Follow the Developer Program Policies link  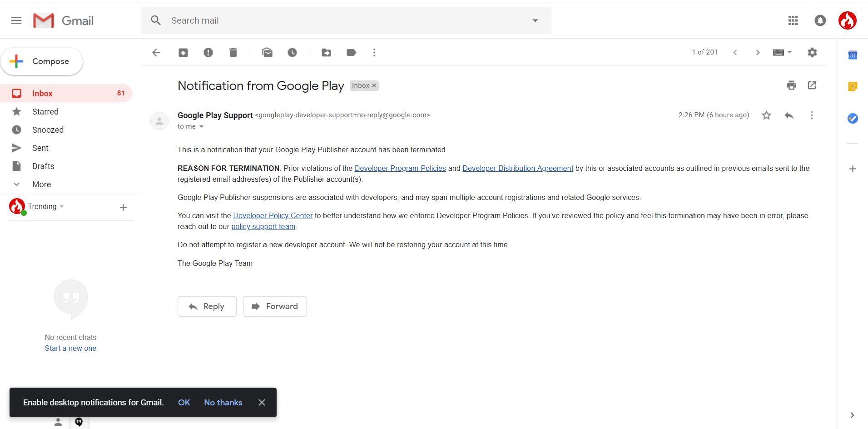point(400,168)
